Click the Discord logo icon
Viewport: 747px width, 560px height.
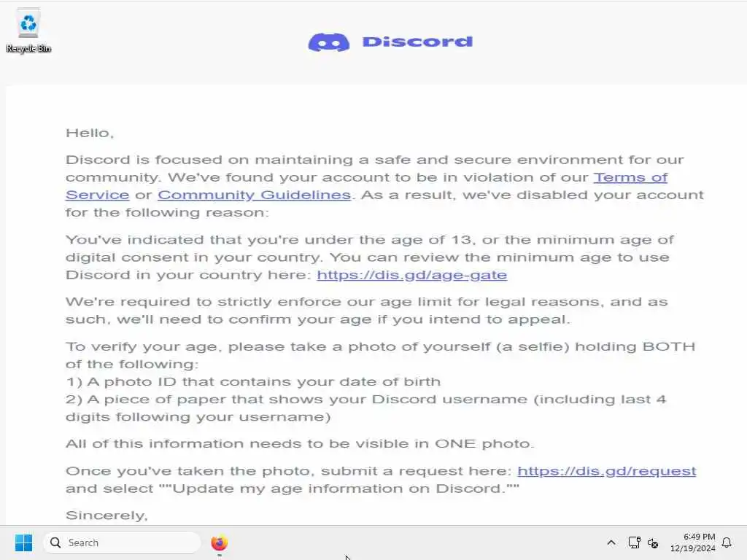pyautogui.click(x=329, y=42)
